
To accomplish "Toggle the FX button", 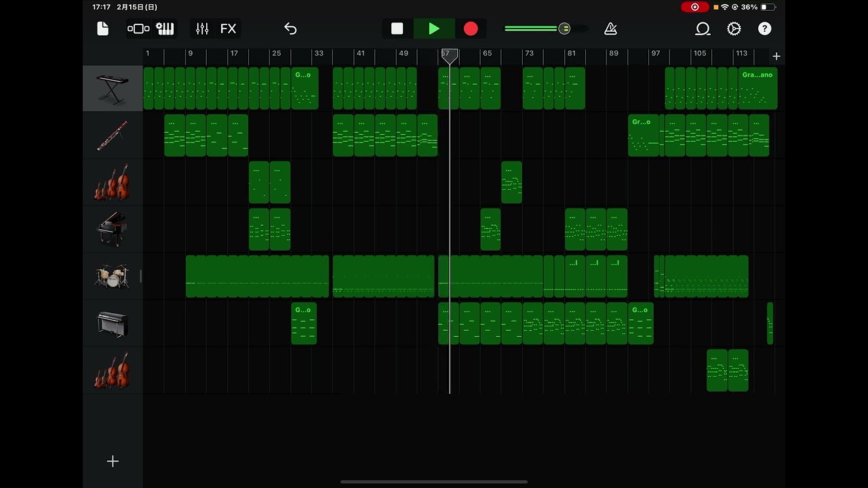I will [229, 28].
